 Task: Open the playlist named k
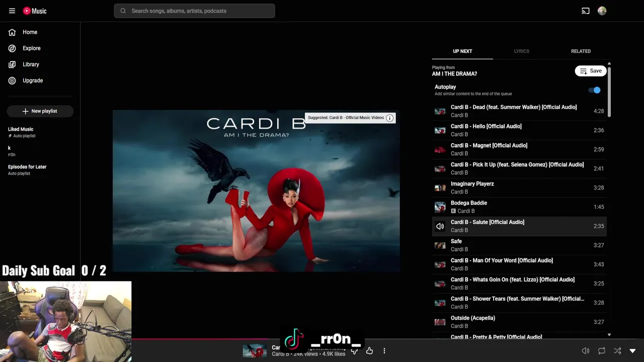(x=40, y=151)
